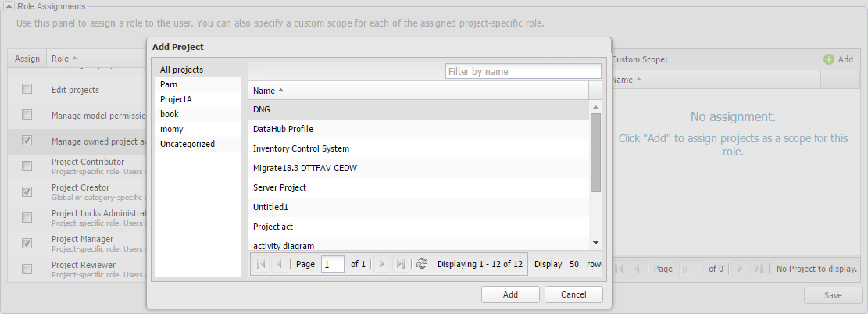
Task: Click the green Add icon in Custom Scope
Action: 828,59
